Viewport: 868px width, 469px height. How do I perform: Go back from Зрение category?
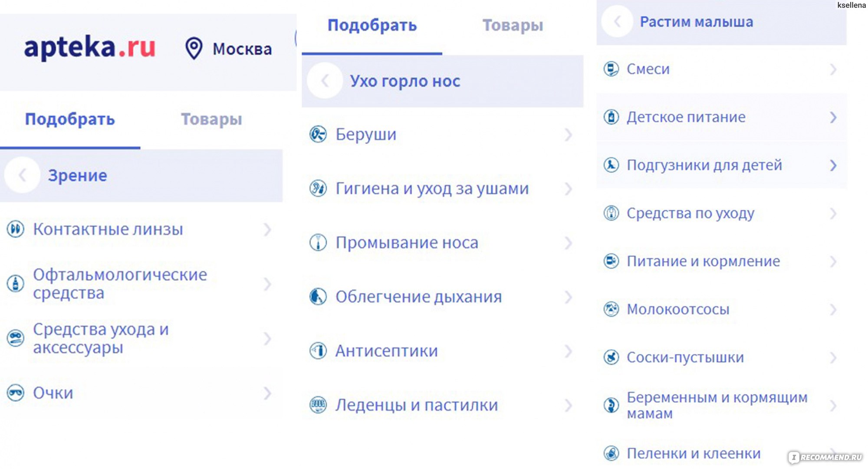(x=23, y=175)
